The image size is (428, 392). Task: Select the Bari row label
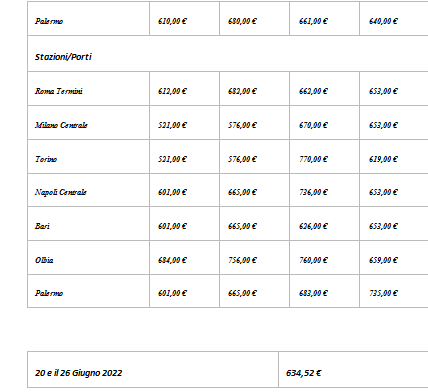coord(42,226)
